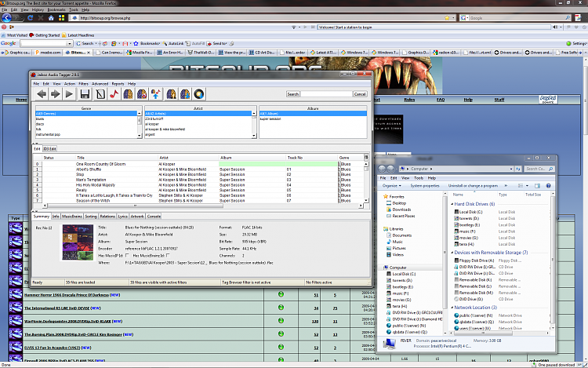
Task: Switch to the Artwork tab in Jaikoz
Action: point(137,217)
